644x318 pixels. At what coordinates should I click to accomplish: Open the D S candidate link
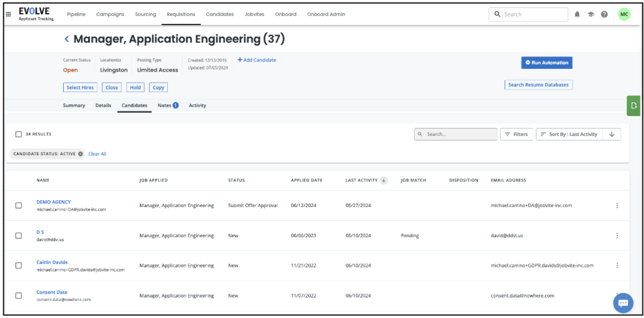40,232
